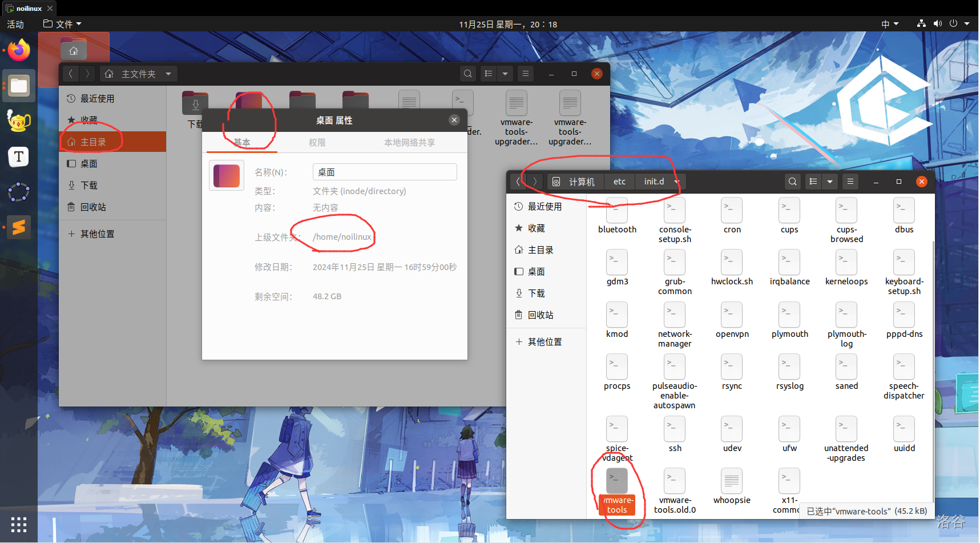Select the bluetooth script file
Image resolution: width=980 pixels, height=543 pixels.
(617, 216)
